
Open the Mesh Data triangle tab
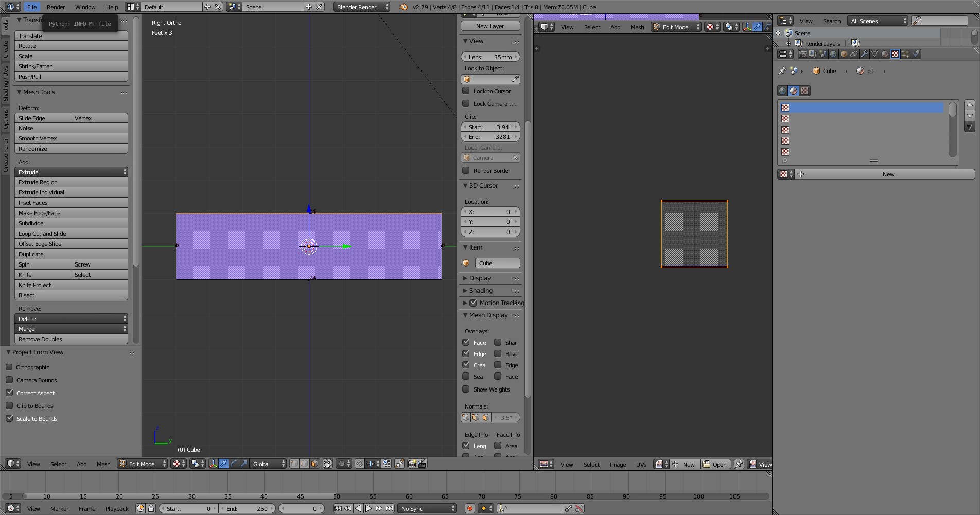[x=874, y=54]
